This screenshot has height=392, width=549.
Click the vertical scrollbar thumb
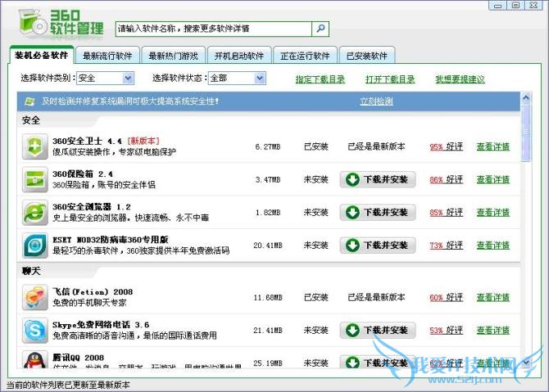click(526, 133)
